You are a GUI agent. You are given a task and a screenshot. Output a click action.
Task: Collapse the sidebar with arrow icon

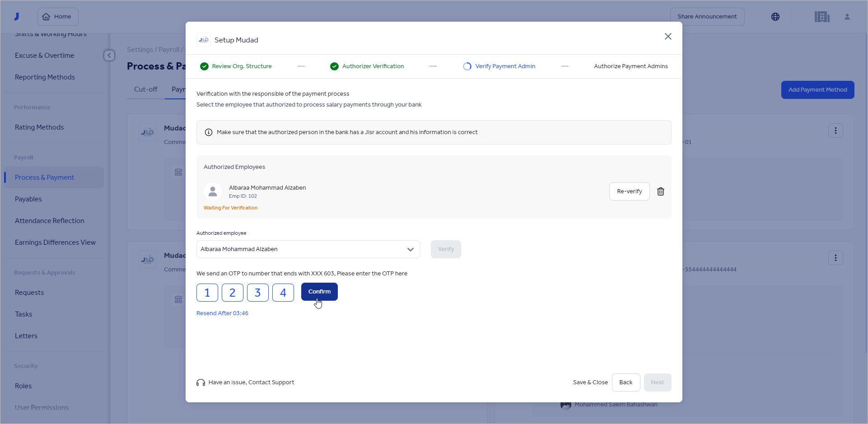click(109, 56)
